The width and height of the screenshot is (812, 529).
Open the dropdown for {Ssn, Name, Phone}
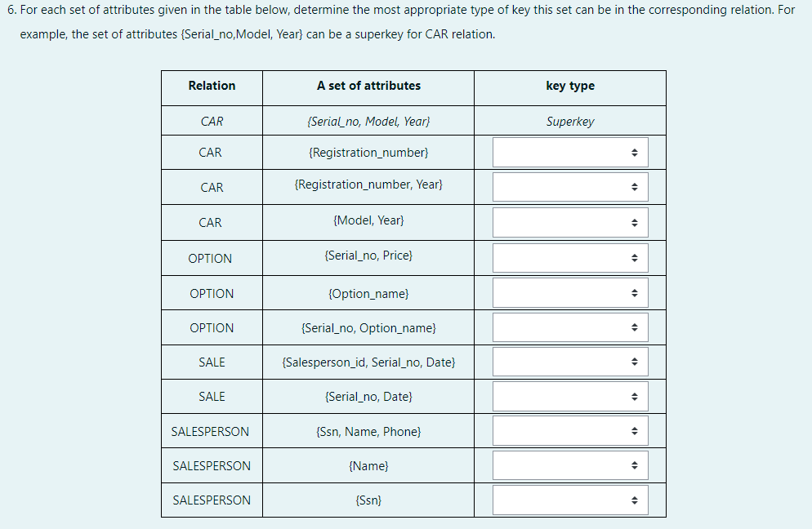pyautogui.click(x=569, y=430)
